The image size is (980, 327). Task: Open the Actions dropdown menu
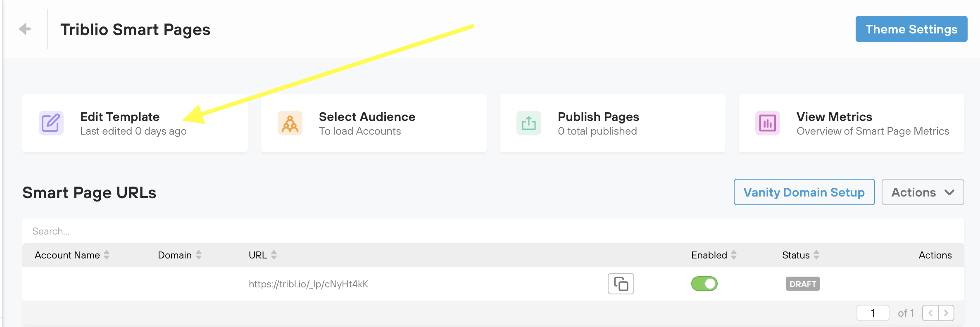click(923, 192)
